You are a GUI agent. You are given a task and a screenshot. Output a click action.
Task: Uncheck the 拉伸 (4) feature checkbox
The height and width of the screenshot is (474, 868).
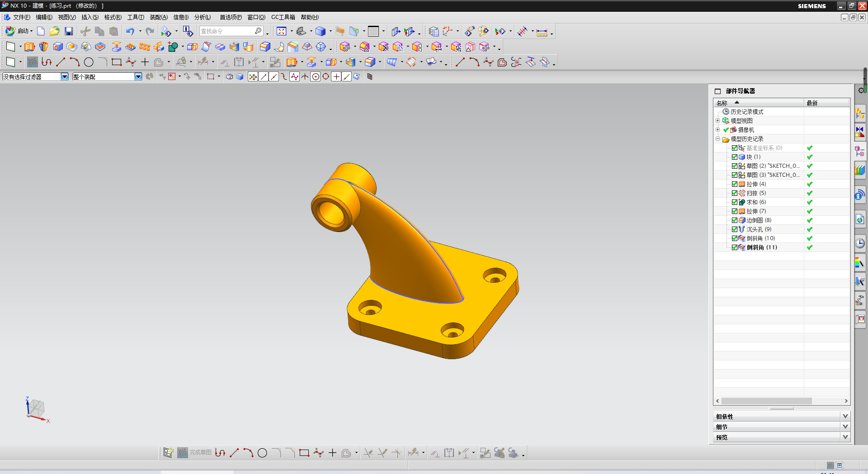pyautogui.click(x=735, y=184)
